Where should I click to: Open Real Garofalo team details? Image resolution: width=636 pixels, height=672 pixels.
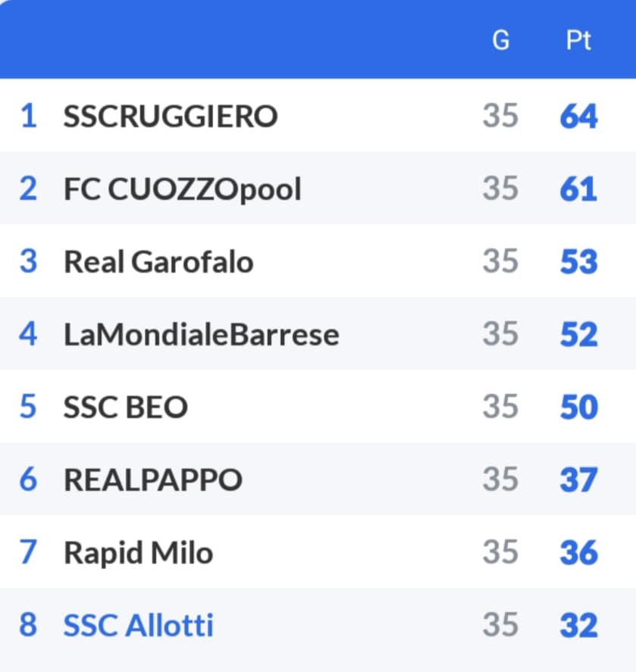click(x=158, y=262)
